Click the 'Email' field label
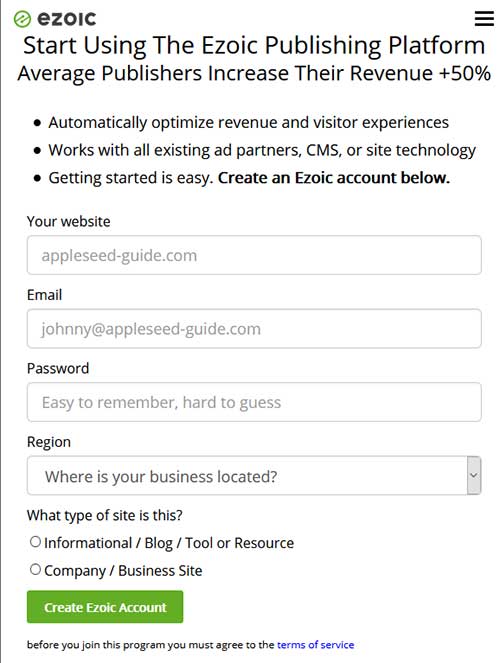The height and width of the screenshot is (663, 500). (x=44, y=295)
